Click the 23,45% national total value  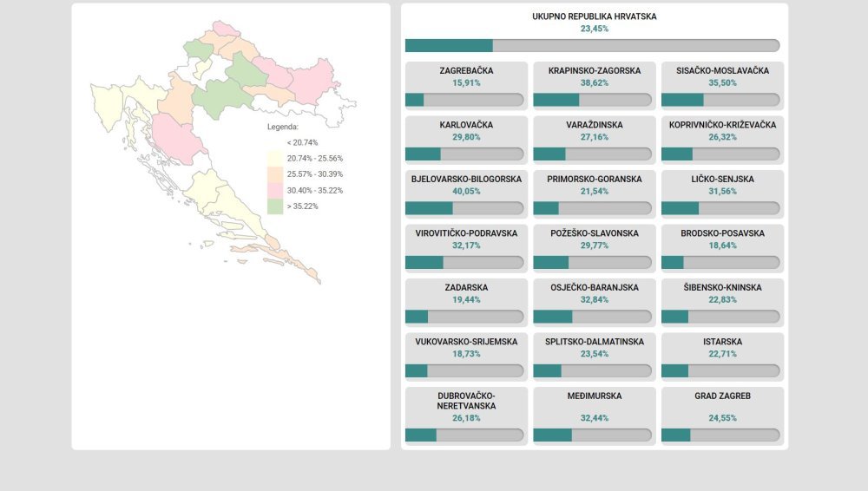[x=595, y=29]
